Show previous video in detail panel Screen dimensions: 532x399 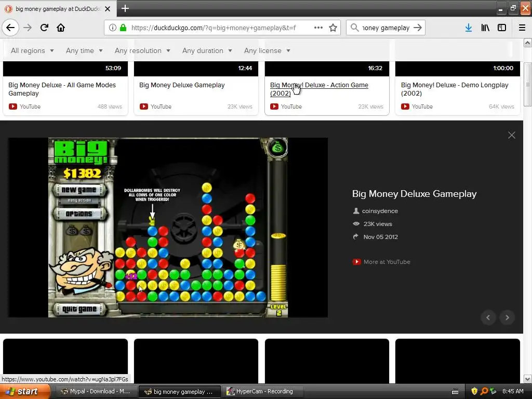pyautogui.click(x=488, y=317)
